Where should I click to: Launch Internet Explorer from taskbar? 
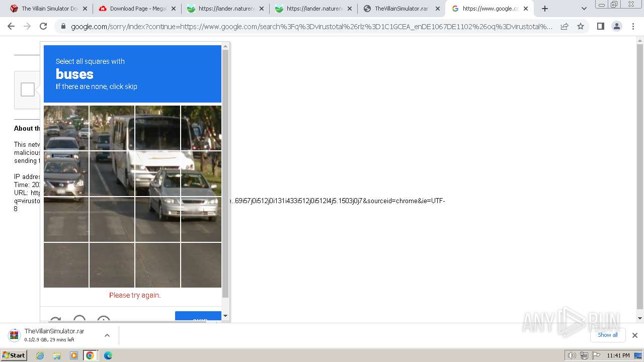tap(40, 355)
